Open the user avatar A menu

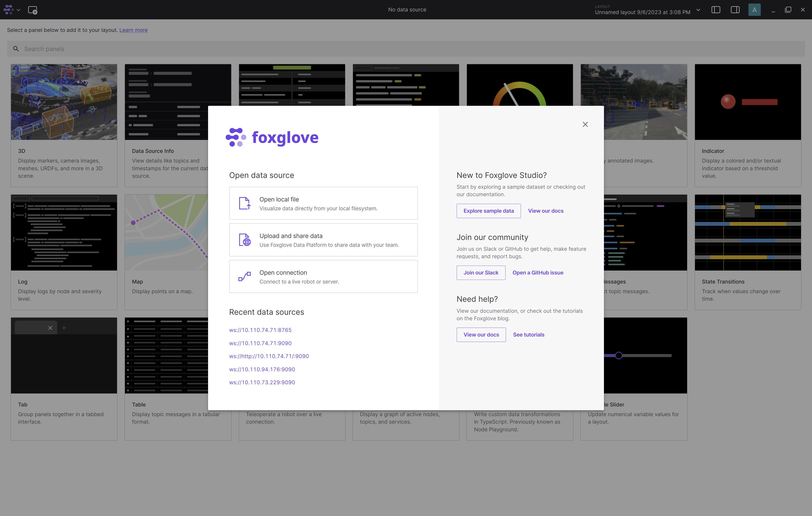tap(754, 10)
